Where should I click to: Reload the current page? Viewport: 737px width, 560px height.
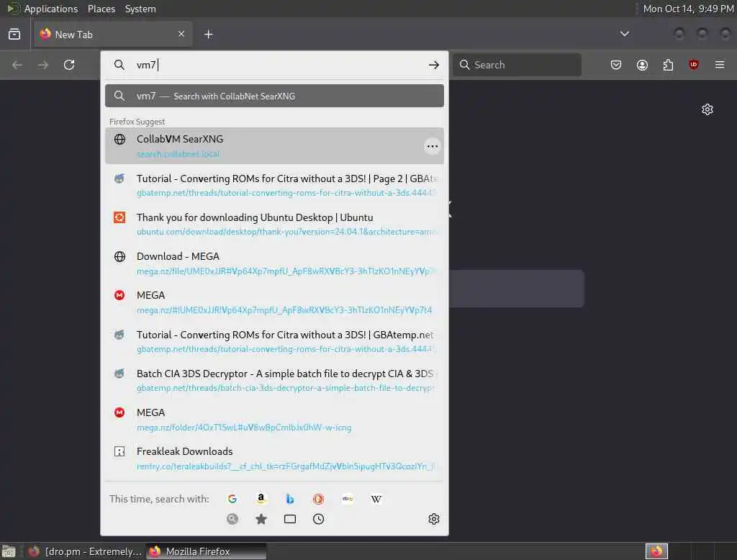point(69,65)
